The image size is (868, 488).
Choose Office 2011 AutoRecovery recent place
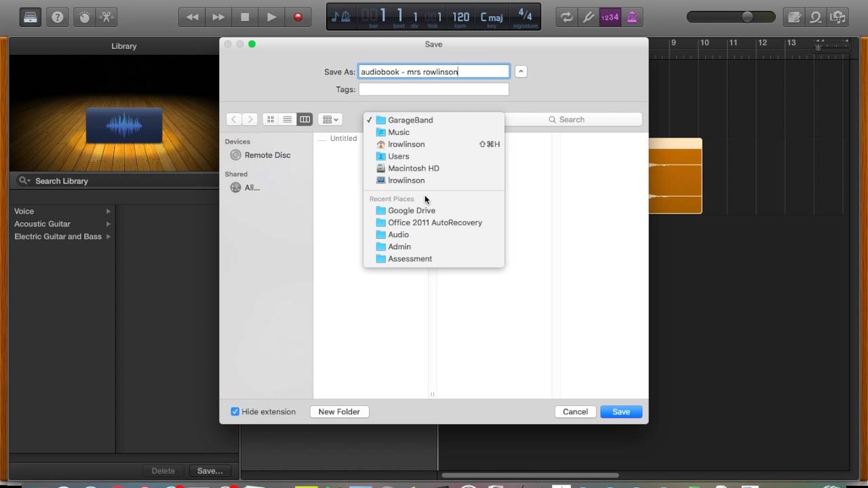pyautogui.click(x=434, y=222)
